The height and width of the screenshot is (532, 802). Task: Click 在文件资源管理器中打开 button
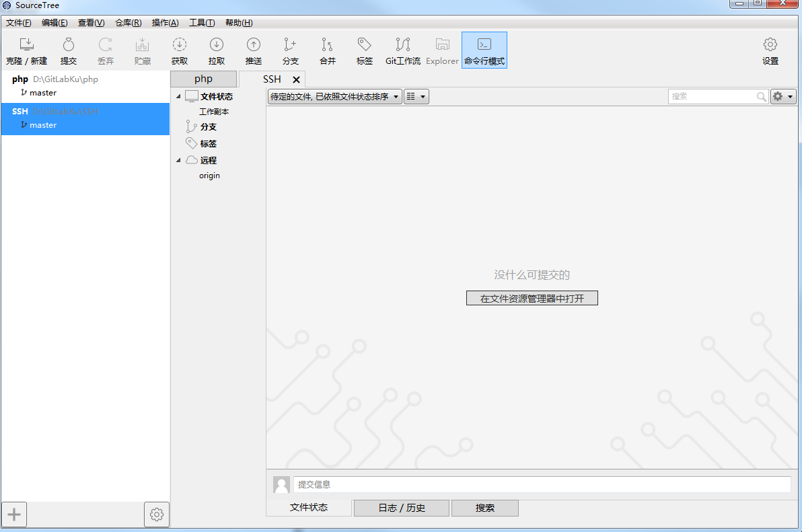tap(532, 298)
